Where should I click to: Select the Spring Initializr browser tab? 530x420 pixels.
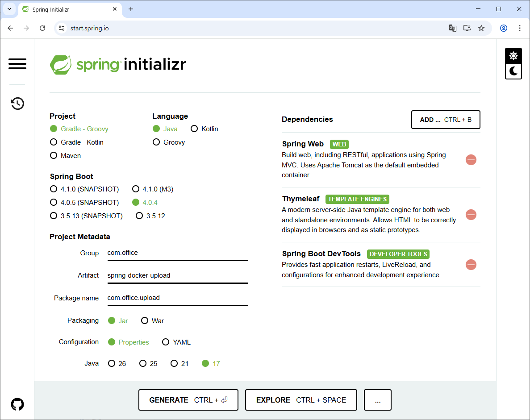pyautogui.click(x=69, y=9)
